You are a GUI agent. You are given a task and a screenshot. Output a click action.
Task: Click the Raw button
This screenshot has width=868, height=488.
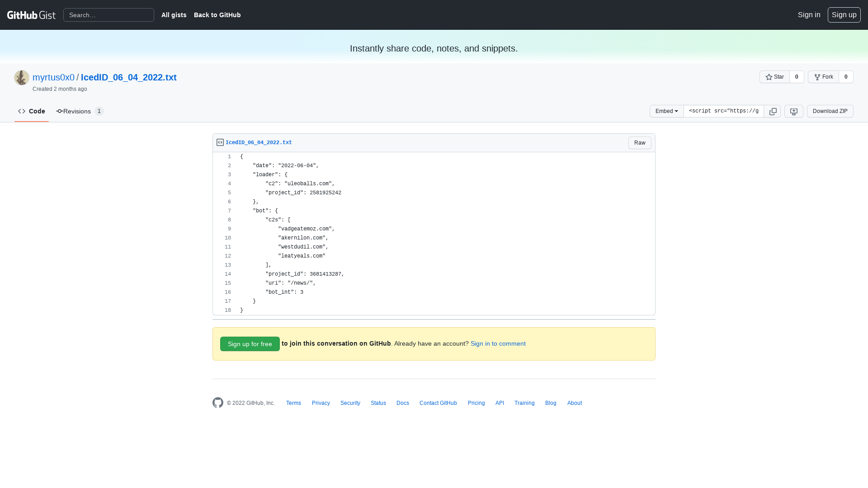(639, 142)
